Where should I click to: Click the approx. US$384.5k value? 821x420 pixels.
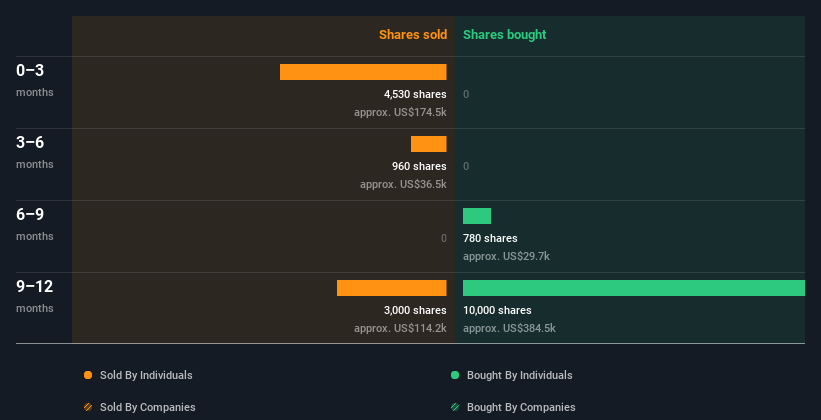[x=509, y=328]
